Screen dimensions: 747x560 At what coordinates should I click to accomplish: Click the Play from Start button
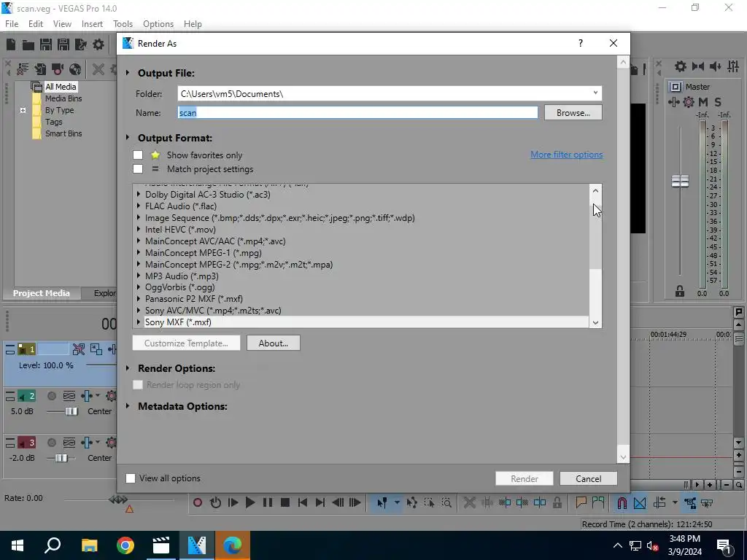[x=233, y=502]
